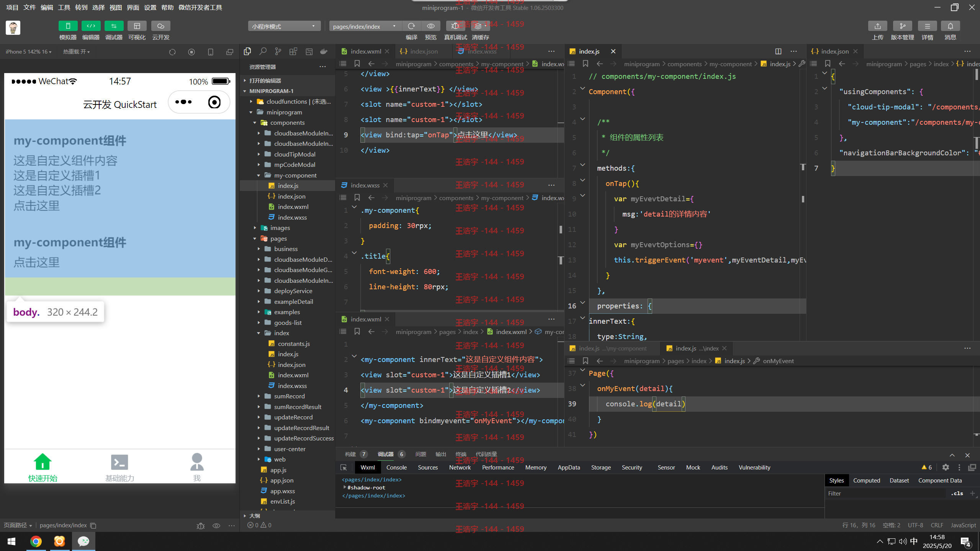Toggle the simulator panel button
The height and width of the screenshot is (551, 980).
click(x=68, y=26)
